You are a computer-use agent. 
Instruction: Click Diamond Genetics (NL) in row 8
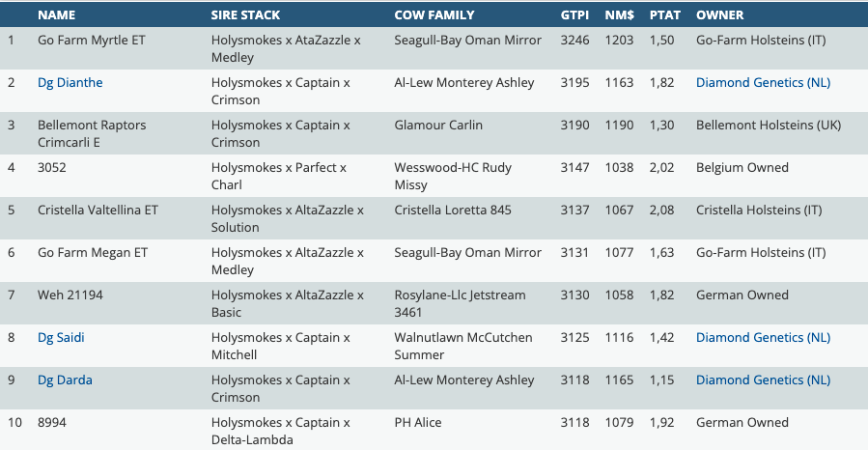point(763,338)
